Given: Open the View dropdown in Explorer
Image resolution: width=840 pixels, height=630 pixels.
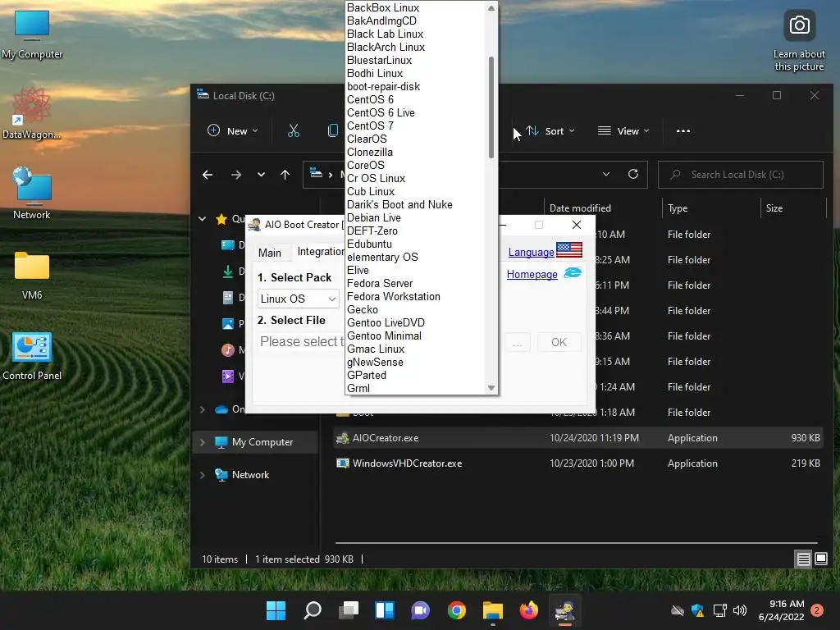Looking at the screenshot, I should coord(623,130).
